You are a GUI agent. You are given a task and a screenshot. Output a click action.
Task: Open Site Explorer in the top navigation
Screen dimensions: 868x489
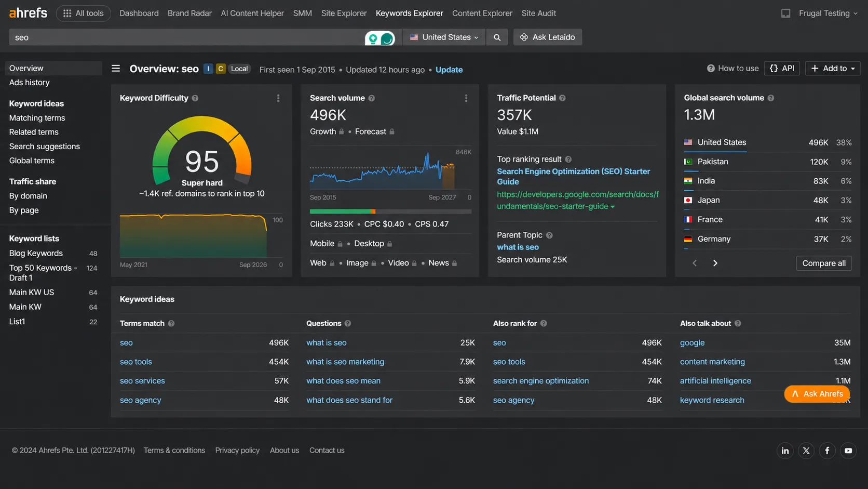tap(344, 14)
